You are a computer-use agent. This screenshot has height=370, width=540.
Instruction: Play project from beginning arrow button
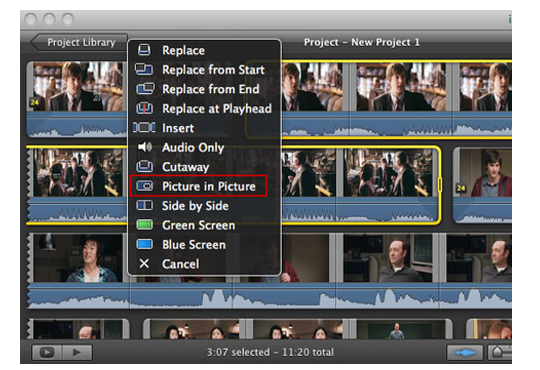77,352
